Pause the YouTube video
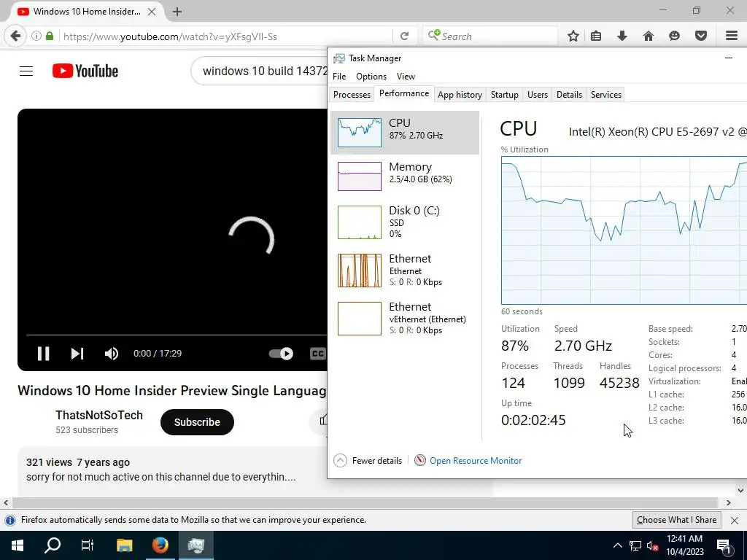The height and width of the screenshot is (560, 747). pos(43,354)
